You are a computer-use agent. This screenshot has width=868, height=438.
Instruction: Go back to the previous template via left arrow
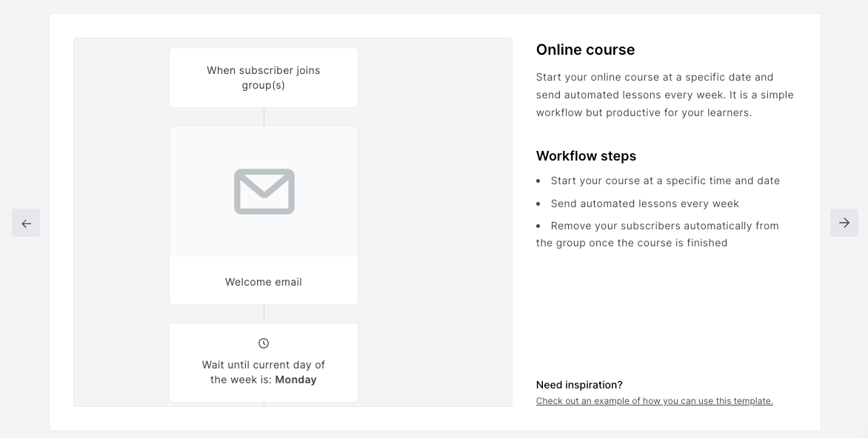26,223
